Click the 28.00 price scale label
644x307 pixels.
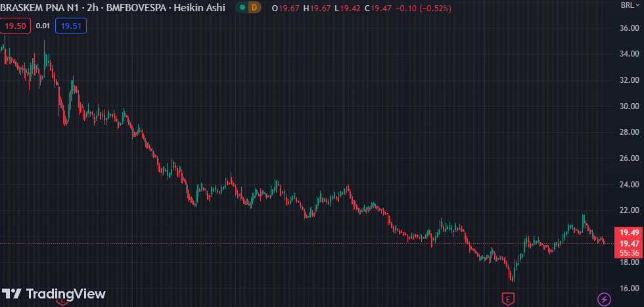click(630, 132)
